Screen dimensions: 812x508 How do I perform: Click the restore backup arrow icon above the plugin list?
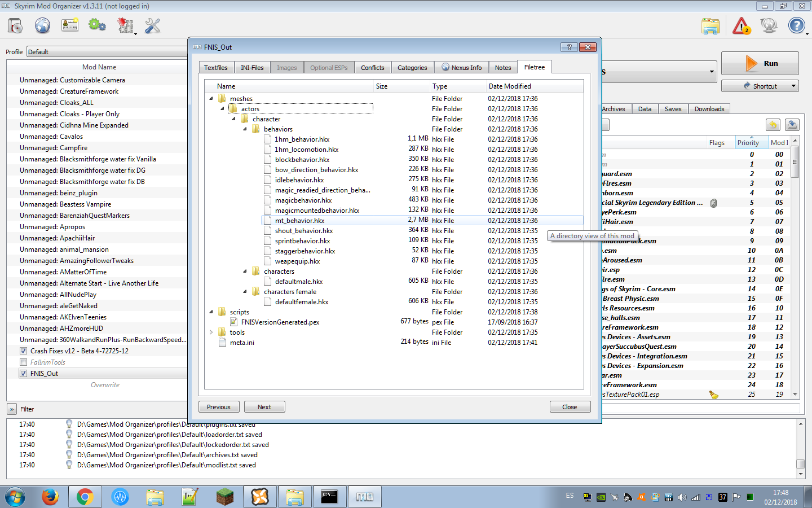773,125
